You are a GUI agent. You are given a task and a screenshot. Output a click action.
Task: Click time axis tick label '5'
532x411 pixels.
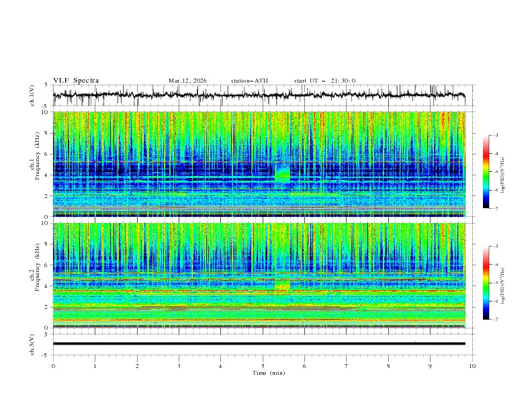[263, 366]
